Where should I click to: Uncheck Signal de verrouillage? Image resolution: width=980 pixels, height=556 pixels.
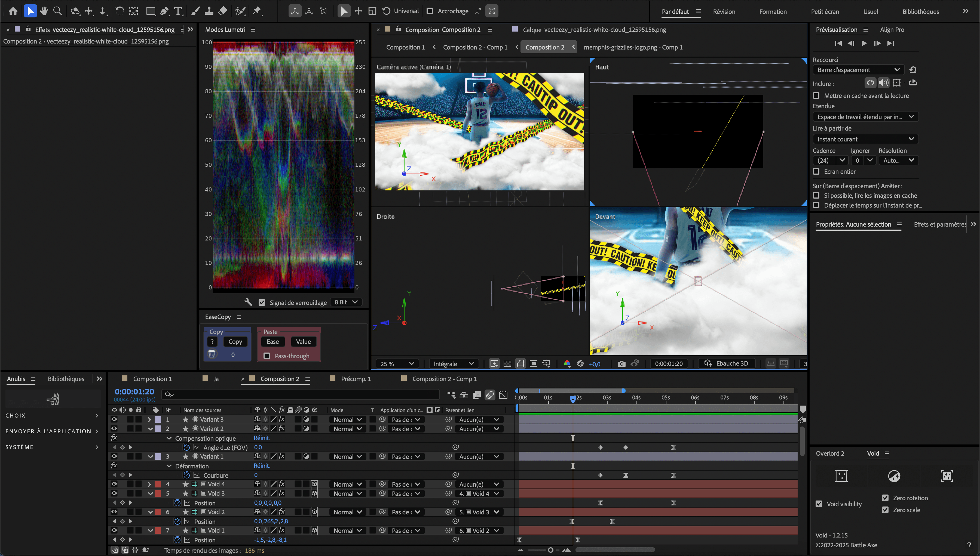point(262,302)
